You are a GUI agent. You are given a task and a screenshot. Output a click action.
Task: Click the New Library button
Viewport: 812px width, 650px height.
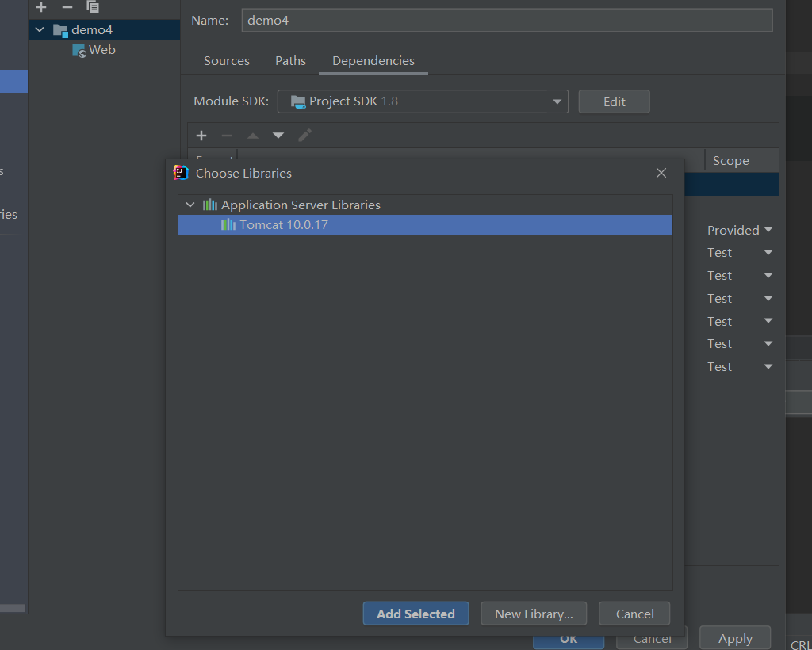click(534, 613)
